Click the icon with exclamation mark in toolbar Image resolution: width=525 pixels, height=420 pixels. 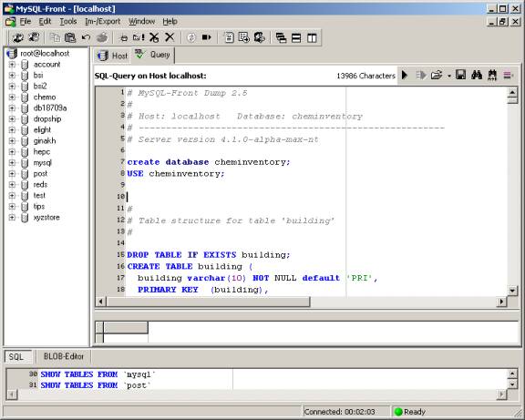139,37
